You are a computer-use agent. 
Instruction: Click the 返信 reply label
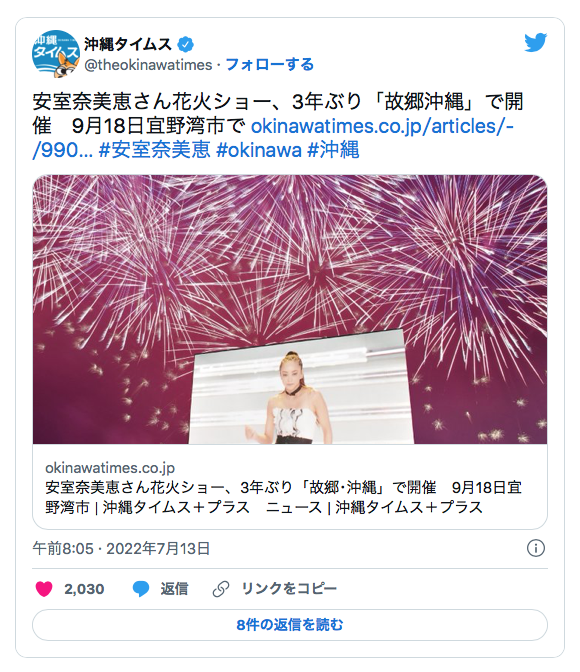pyautogui.click(x=174, y=589)
